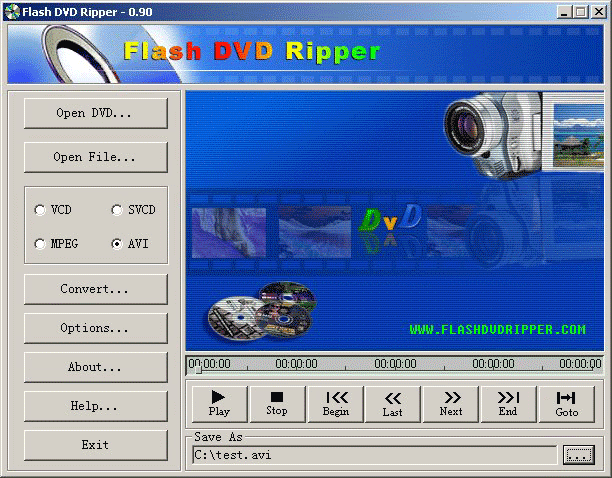The height and width of the screenshot is (478, 612).
Task: Stop the video playback
Action: coord(277,403)
